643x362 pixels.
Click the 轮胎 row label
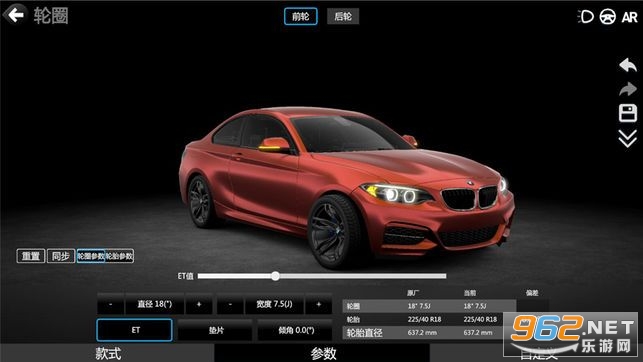353,319
